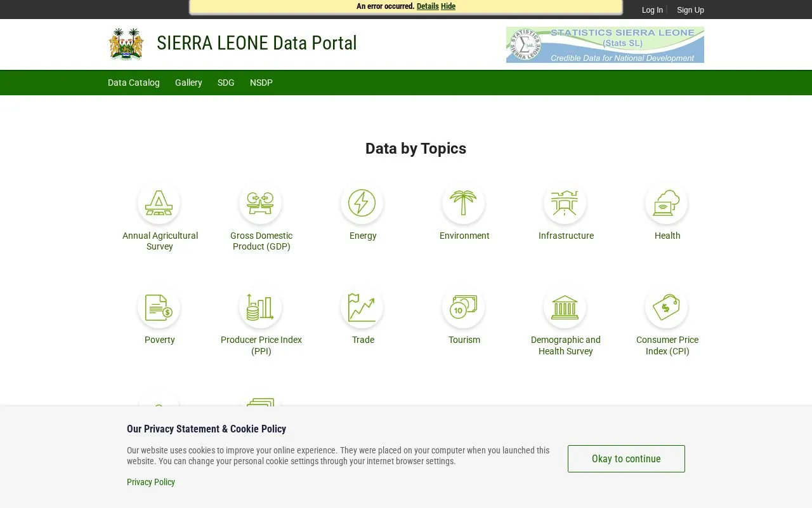Click the Sierra Leone coat of arms

pyautogui.click(x=126, y=44)
